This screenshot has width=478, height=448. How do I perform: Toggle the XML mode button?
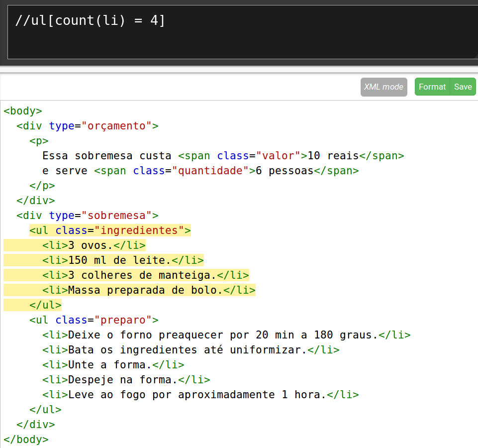(x=383, y=87)
